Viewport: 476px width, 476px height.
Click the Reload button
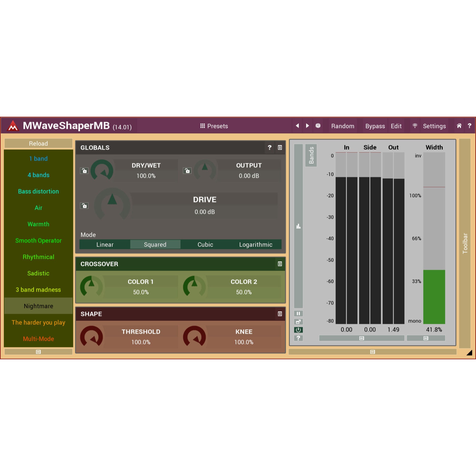tap(38, 143)
